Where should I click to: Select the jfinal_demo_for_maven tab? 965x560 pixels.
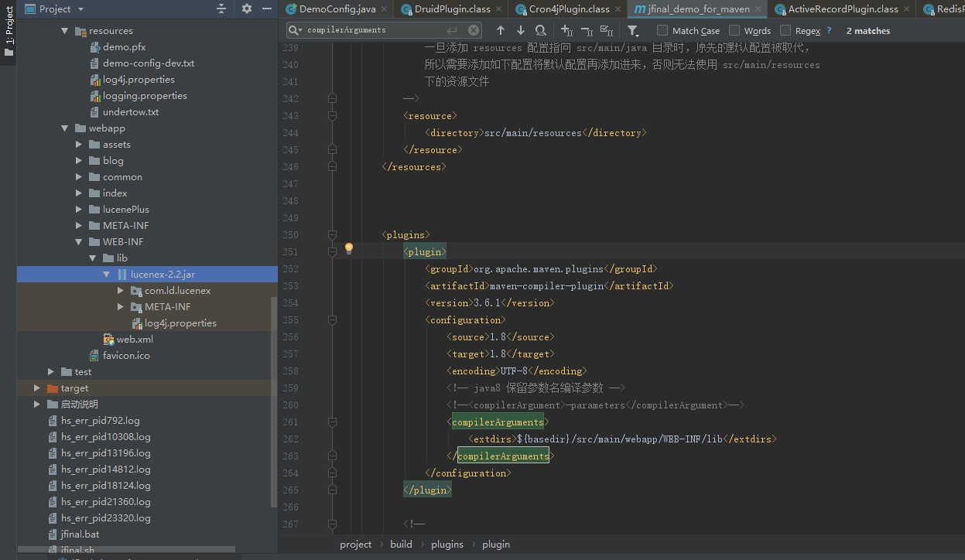(698, 9)
